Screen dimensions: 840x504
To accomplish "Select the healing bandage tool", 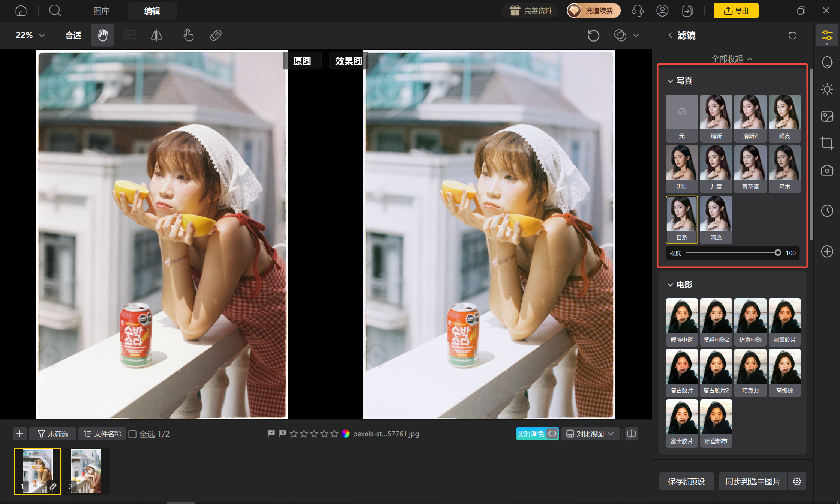I will pyautogui.click(x=216, y=35).
